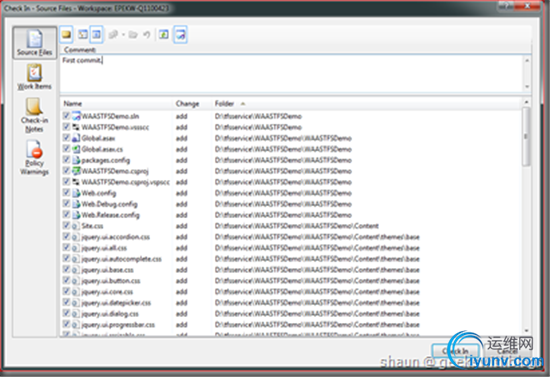Click the add change for Site.css
The image size is (550, 377).
click(181, 226)
